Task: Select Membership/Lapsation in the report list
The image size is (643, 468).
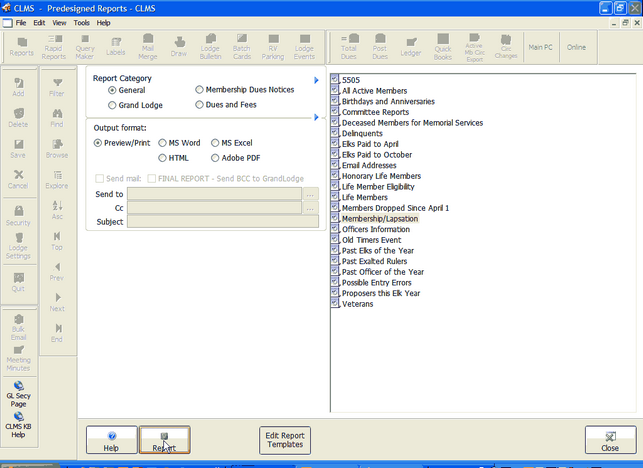Action: [x=379, y=218]
